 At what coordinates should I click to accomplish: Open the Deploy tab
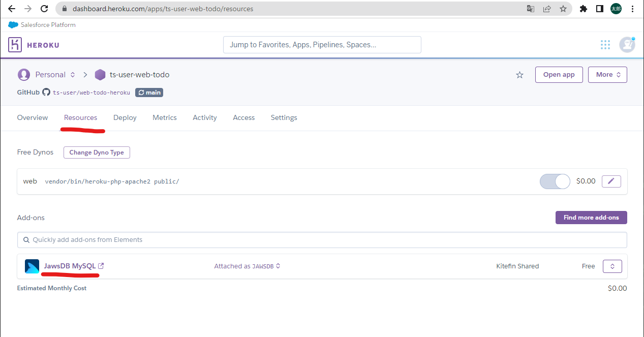(125, 117)
